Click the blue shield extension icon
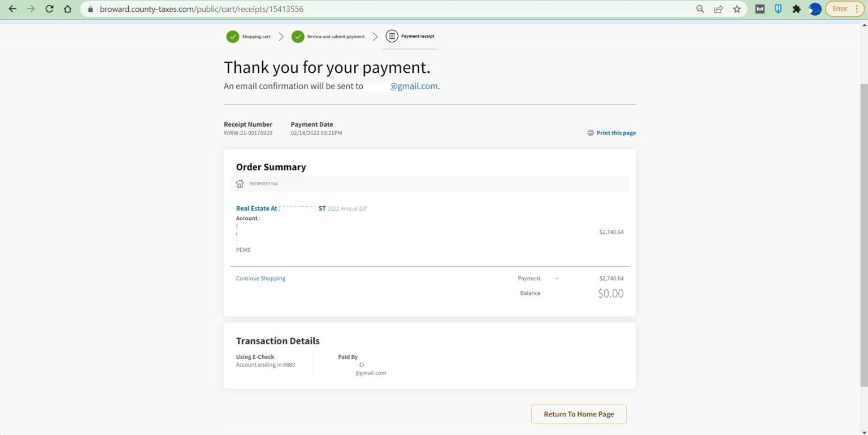 (778, 9)
